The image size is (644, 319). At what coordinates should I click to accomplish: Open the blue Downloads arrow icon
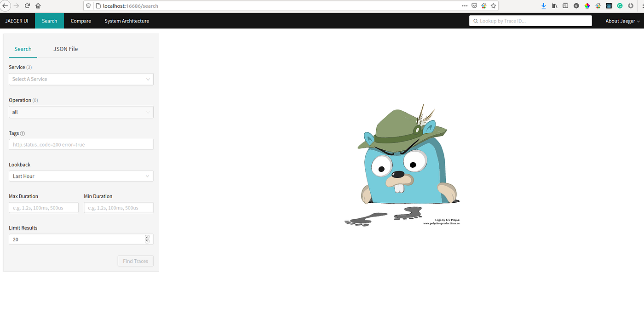pos(544,6)
